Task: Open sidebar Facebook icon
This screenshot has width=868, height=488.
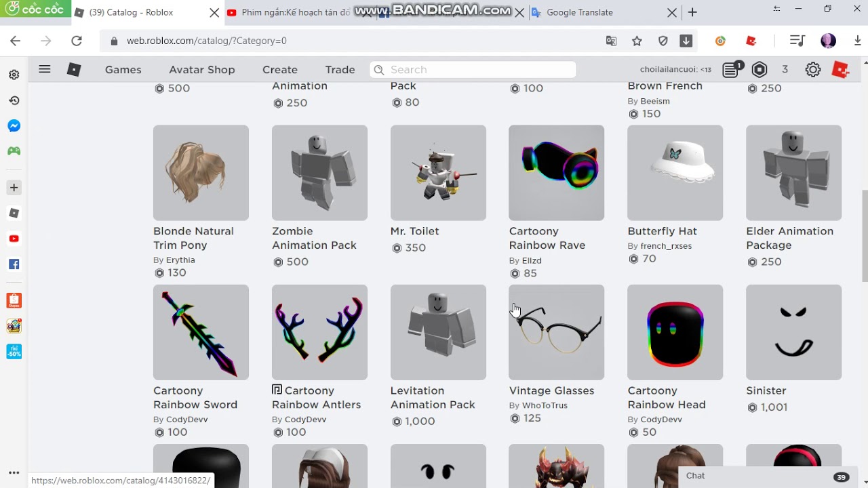Action: tap(14, 264)
